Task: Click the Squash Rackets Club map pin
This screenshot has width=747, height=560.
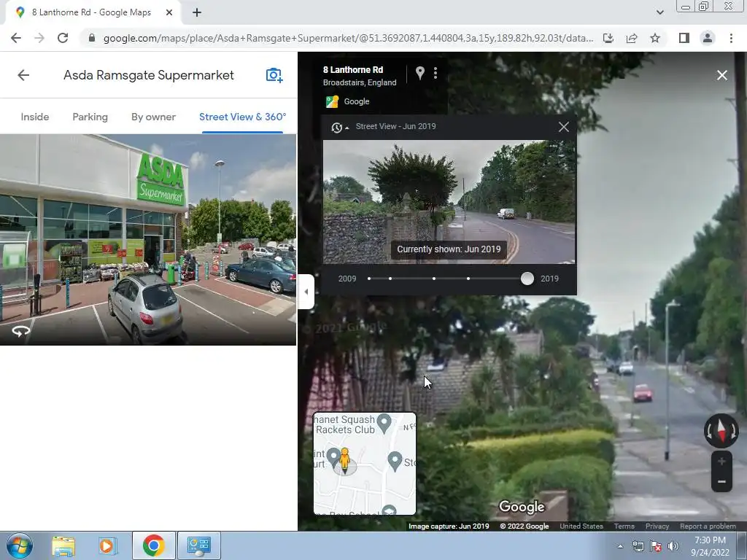Action: click(x=384, y=423)
